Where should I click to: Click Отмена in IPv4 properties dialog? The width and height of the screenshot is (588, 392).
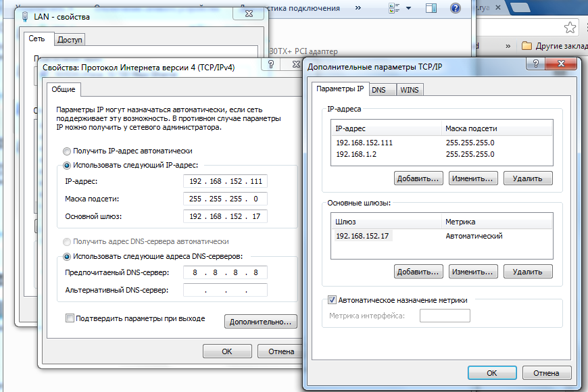(x=281, y=351)
